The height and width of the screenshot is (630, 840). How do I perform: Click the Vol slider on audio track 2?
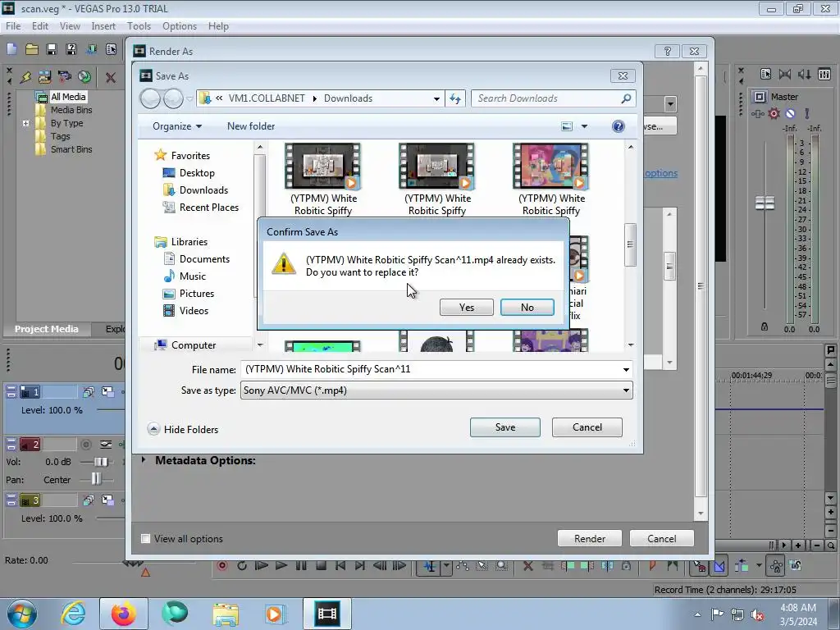pyautogui.click(x=100, y=462)
